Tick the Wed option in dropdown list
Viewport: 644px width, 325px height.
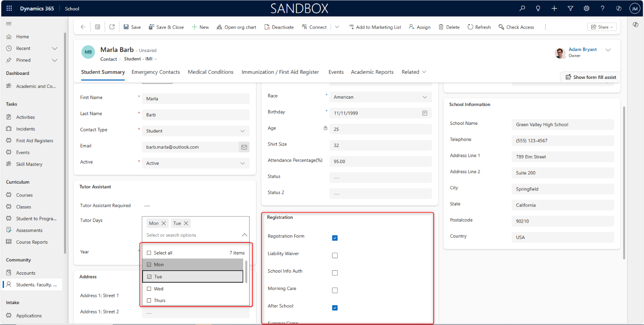(149, 289)
